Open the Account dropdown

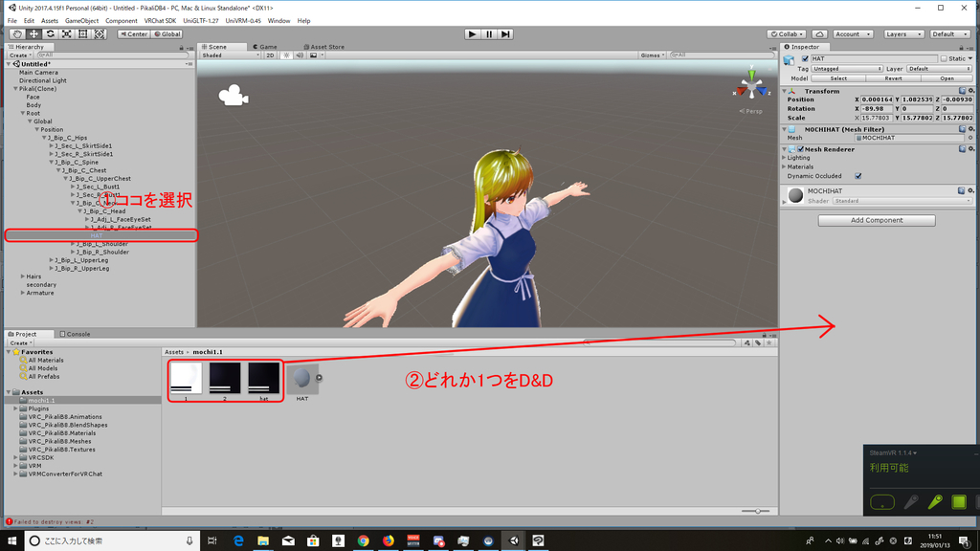point(853,34)
